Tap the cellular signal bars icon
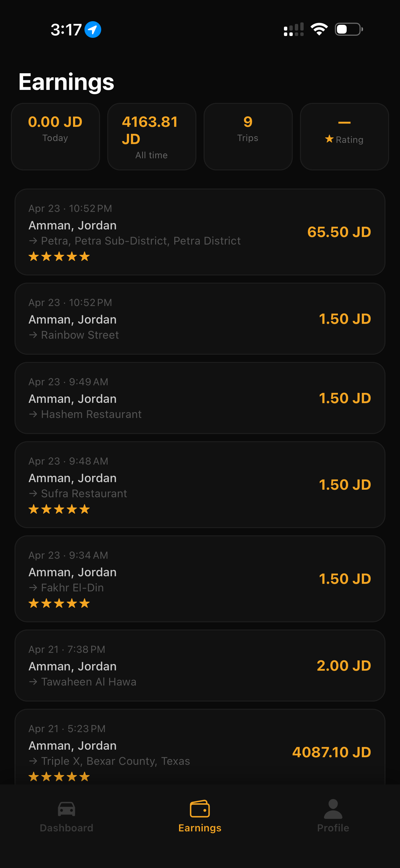The image size is (400, 868). pyautogui.click(x=293, y=29)
